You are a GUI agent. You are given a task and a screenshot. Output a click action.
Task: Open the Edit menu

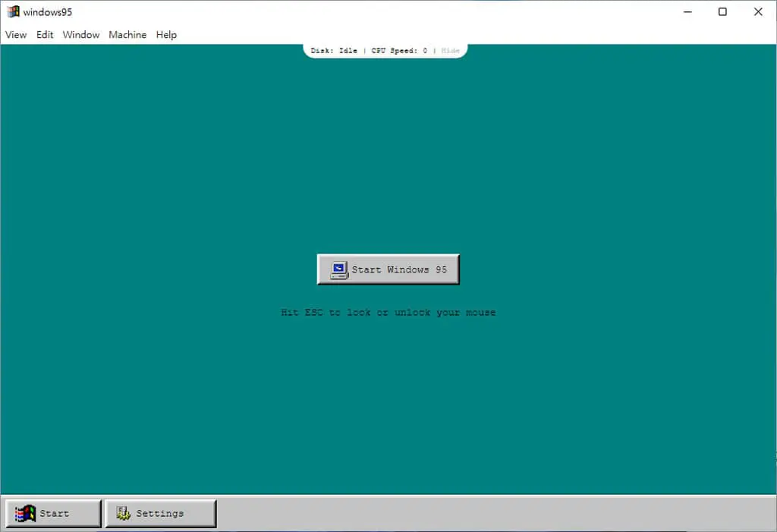click(45, 35)
